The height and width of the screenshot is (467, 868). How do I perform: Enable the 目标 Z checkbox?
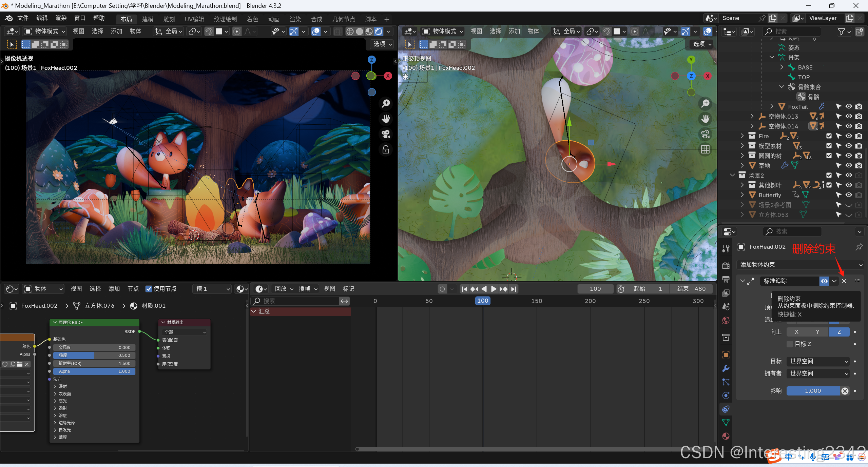(790, 344)
